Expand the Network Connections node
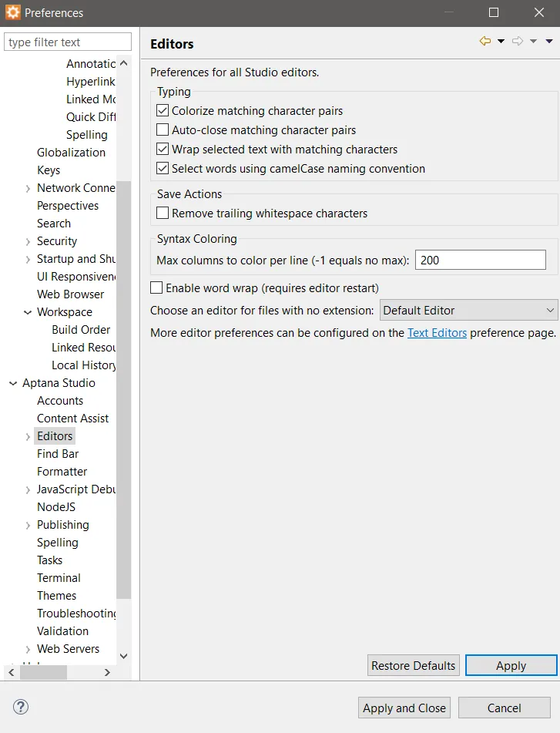 [28, 188]
